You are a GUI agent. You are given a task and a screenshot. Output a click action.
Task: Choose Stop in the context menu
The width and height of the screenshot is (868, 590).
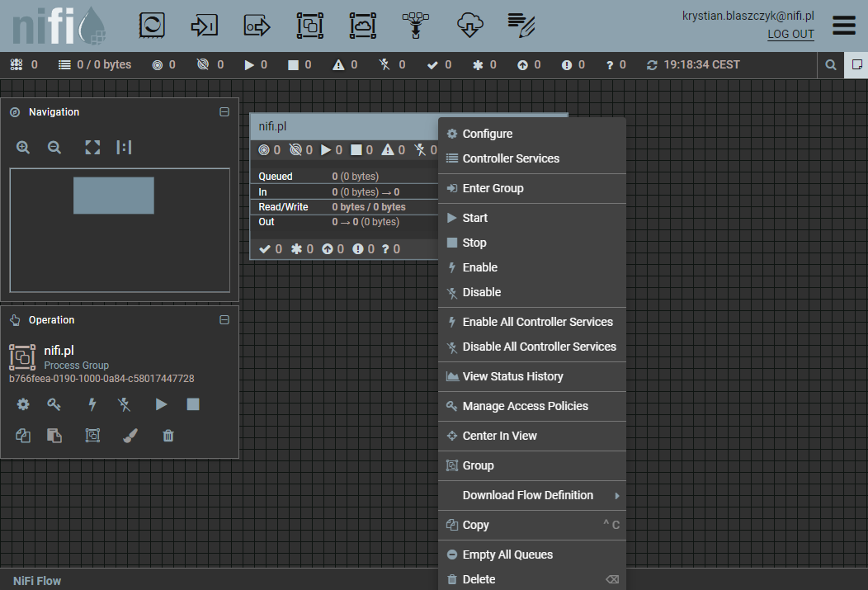pos(532,243)
